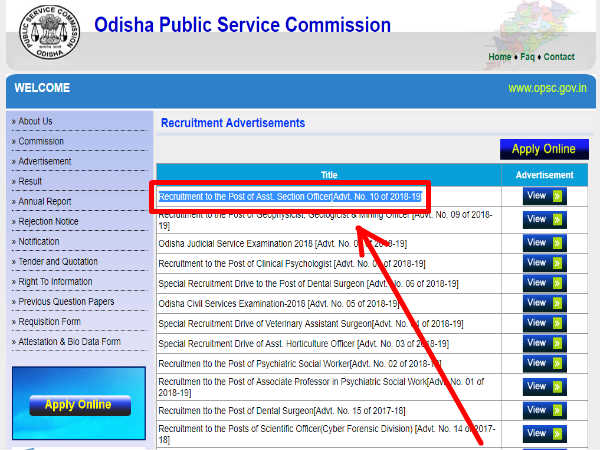Click the WELCOME banner text

click(42, 88)
